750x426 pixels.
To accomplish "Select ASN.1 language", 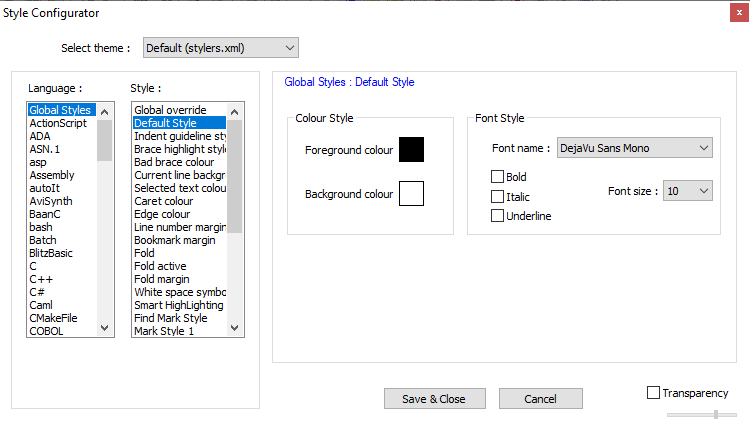I will coord(62,149).
